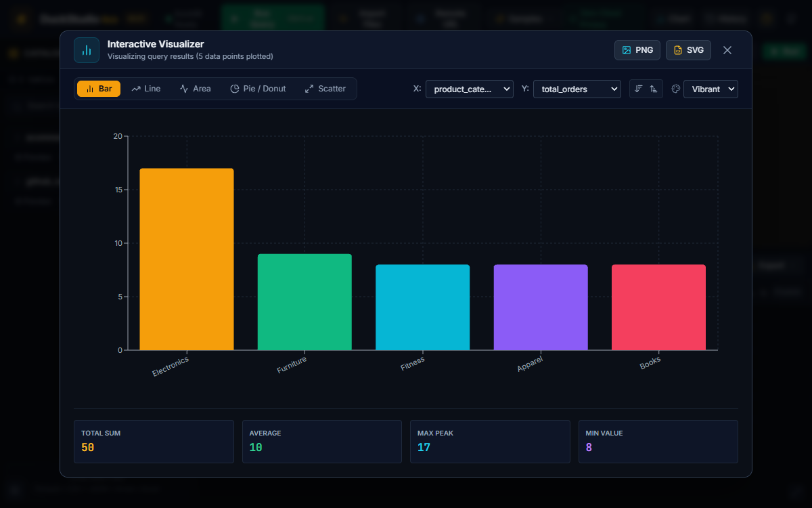Screen dimensions: 812x508
Task: Click the Books axis label
Action: tap(650, 362)
